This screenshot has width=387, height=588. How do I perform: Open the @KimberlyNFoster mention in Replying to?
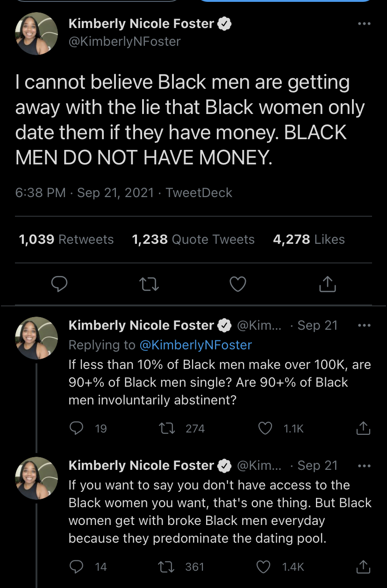click(x=196, y=345)
